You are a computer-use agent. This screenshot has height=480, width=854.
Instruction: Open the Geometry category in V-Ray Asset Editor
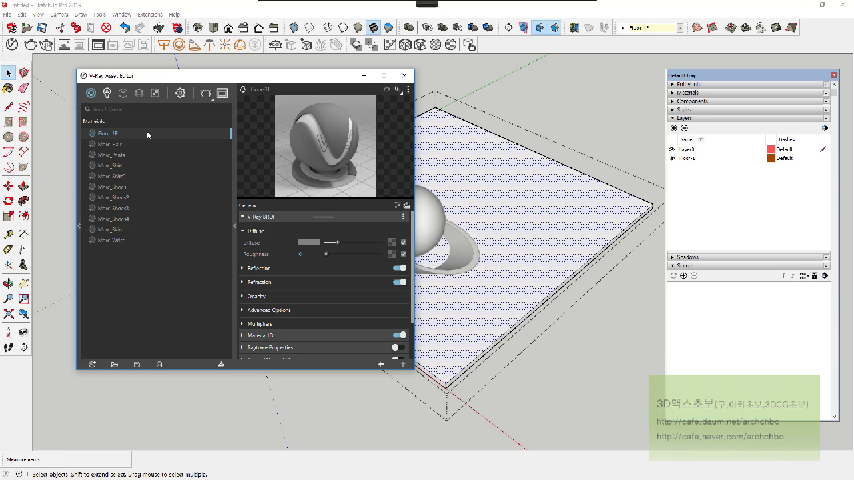[x=123, y=93]
